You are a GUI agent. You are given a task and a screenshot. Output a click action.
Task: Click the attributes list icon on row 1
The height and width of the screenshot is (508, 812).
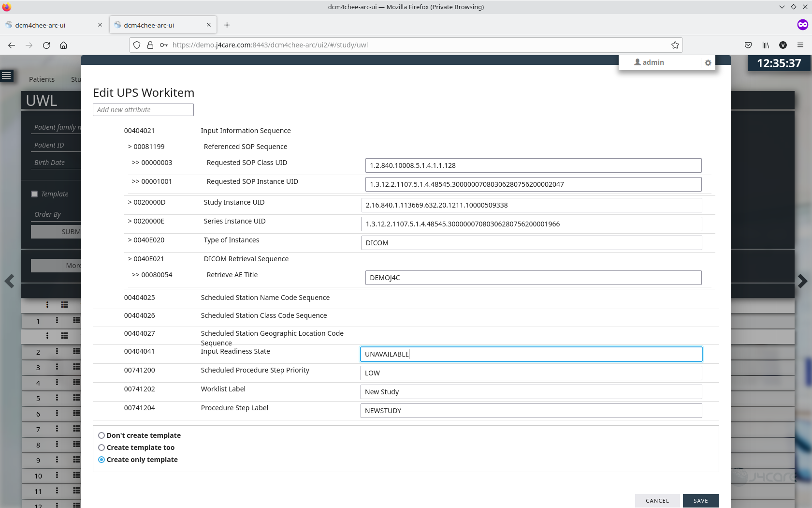[76, 320]
